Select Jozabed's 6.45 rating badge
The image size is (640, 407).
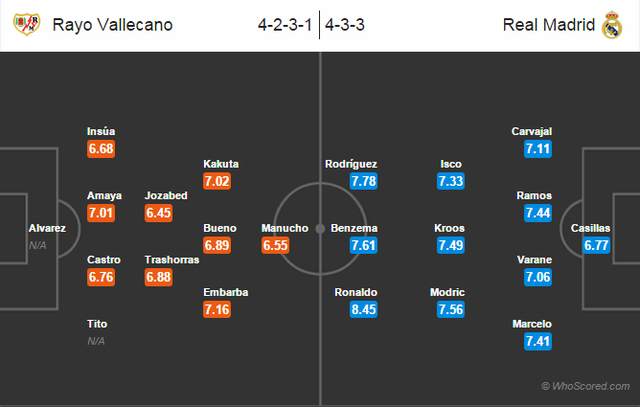pos(158,213)
